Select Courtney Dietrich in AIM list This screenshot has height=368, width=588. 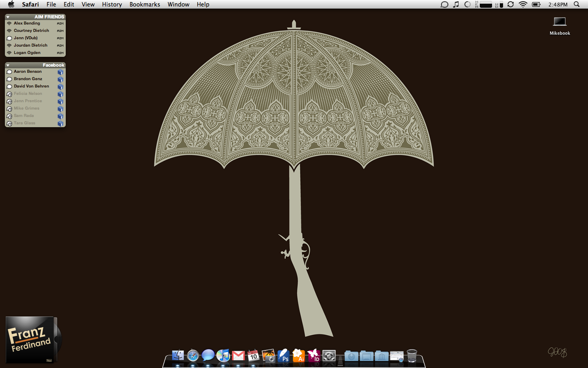(x=35, y=31)
